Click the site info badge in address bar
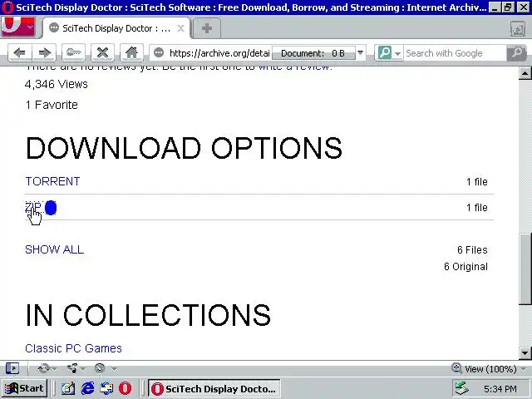Image resolution: width=532 pixels, height=399 pixels. tap(159, 53)
